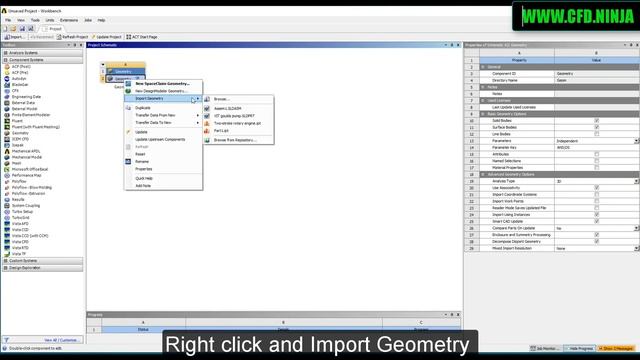This screenshot has height=360, width=640.
Task: Click the Icepak component icon
Action: [x=7, y=145]
